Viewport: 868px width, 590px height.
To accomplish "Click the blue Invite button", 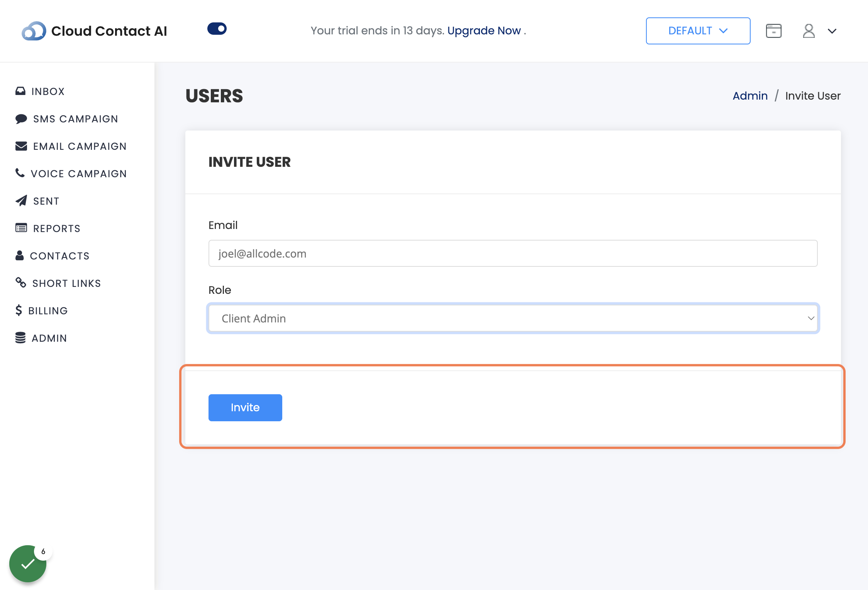I will (x=245, y=408).
